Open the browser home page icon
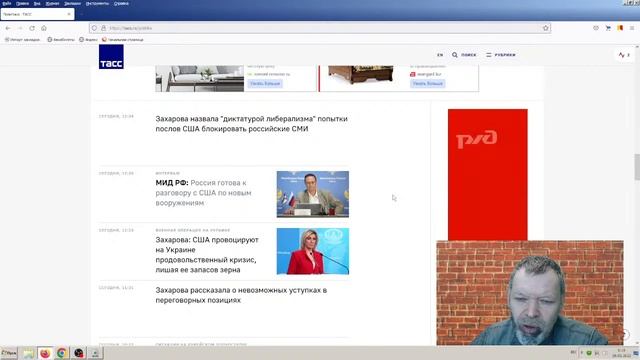640x360 pixels. 44,28
